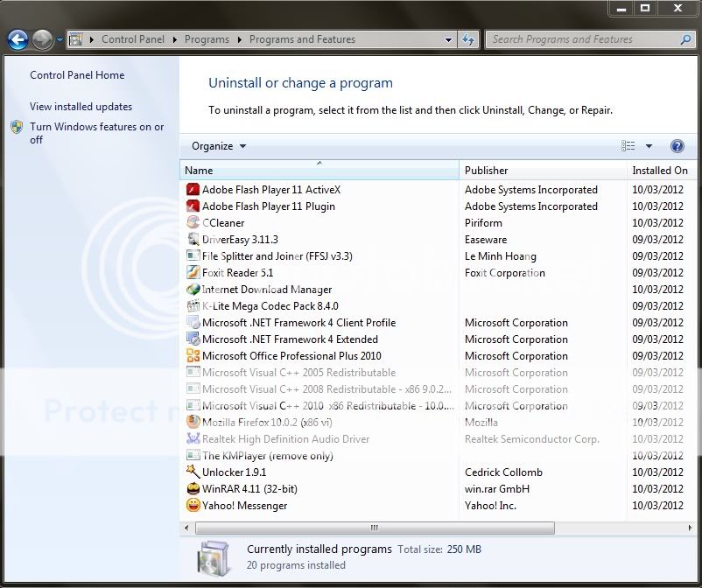Select Microsoft Visual C++ 2008 Redistributable row
Screen dimensions: 702x588
(439, 388)
